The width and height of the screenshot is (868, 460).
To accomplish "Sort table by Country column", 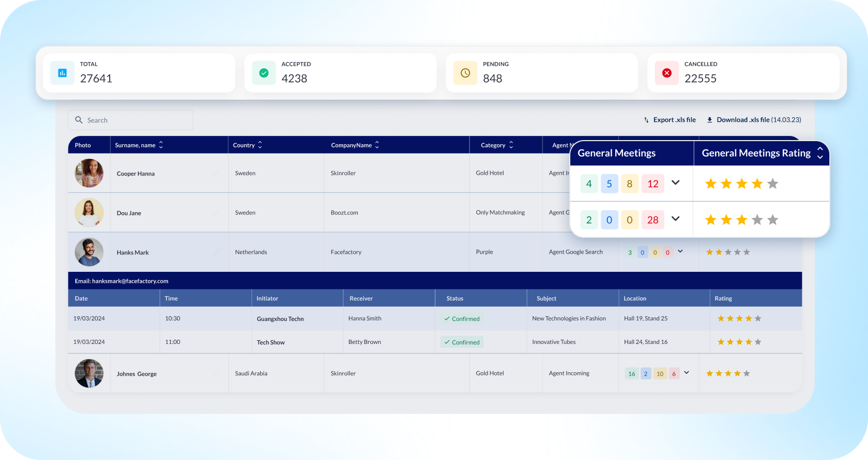I will (x=260, y=145).
